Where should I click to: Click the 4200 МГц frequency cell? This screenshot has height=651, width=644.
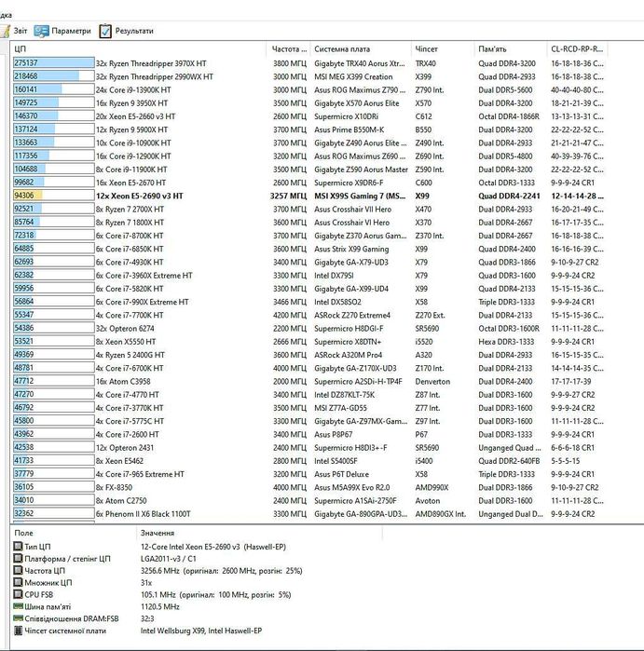tap(290, 316)
